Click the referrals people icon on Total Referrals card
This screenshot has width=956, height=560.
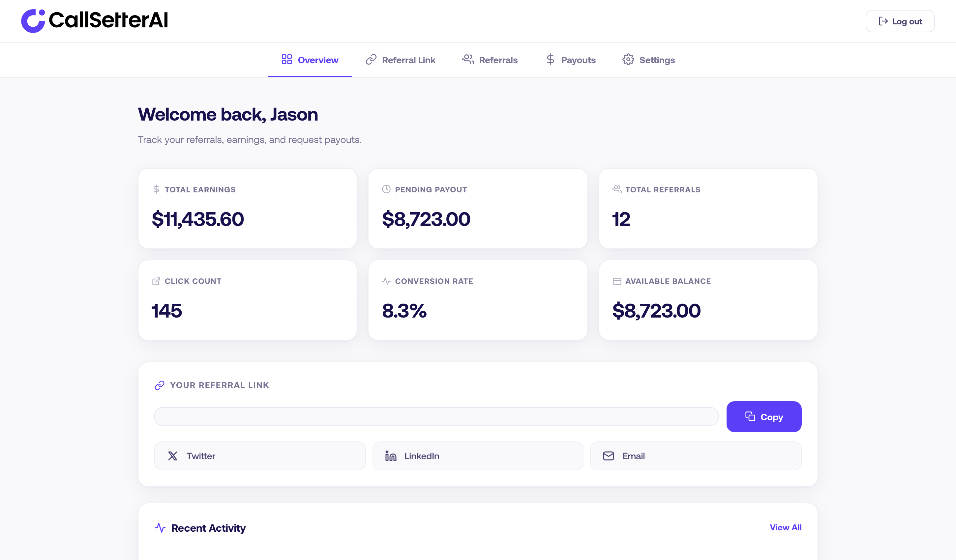tap(616, 189)
